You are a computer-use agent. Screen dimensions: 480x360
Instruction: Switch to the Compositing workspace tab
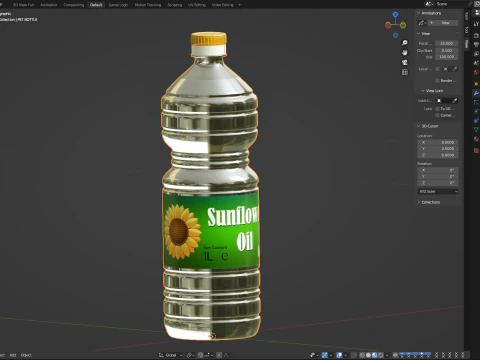[x=74, y=5]
